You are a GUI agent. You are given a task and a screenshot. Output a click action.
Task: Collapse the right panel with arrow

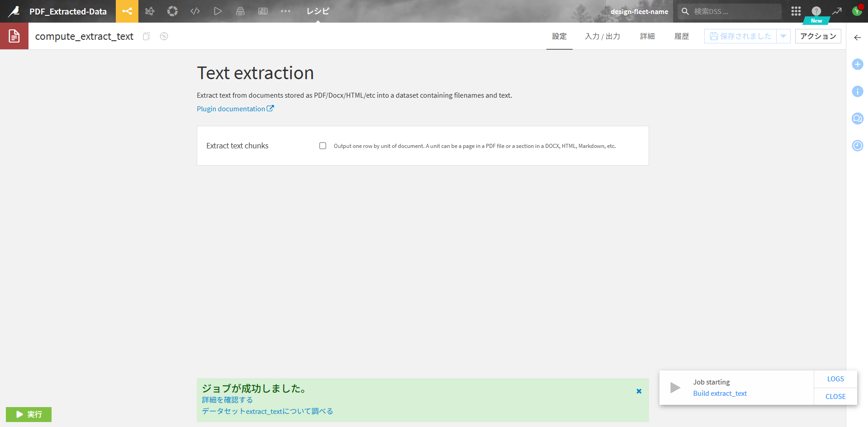[x=857, y=38]
